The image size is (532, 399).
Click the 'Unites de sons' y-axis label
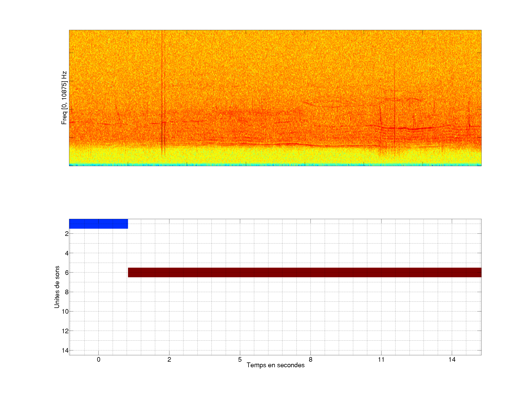click(x=57, y=287)
